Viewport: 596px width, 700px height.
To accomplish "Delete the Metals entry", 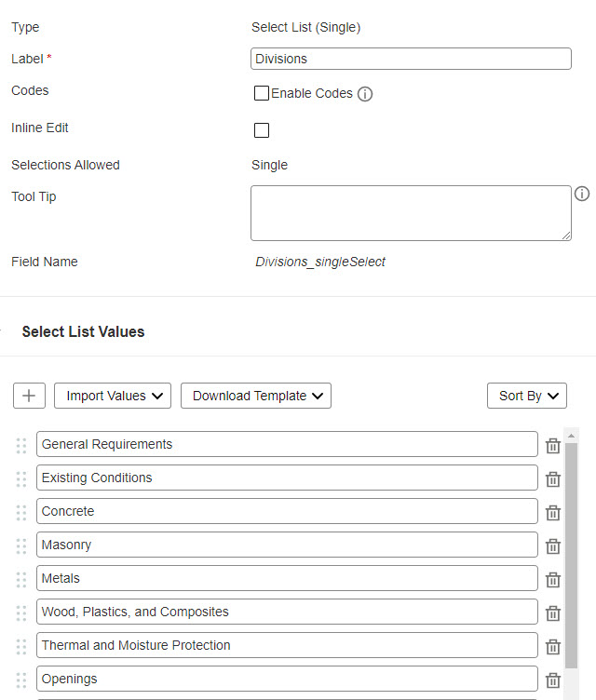I will [x=552, y=580].
